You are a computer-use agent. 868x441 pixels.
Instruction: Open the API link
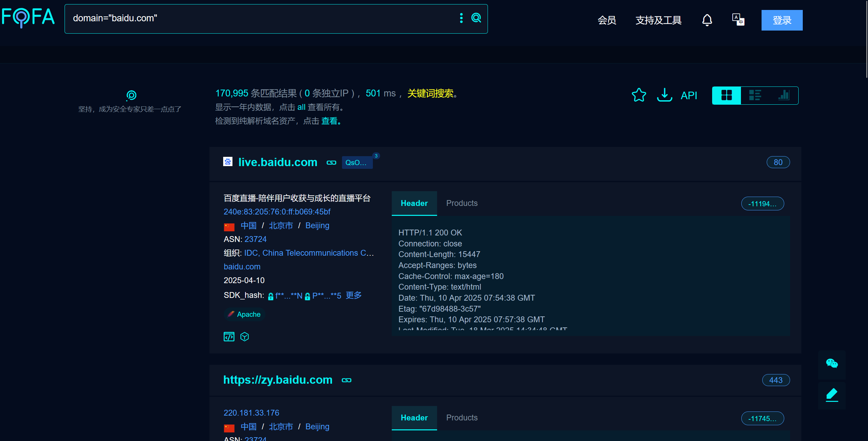(x=689, y=95)
